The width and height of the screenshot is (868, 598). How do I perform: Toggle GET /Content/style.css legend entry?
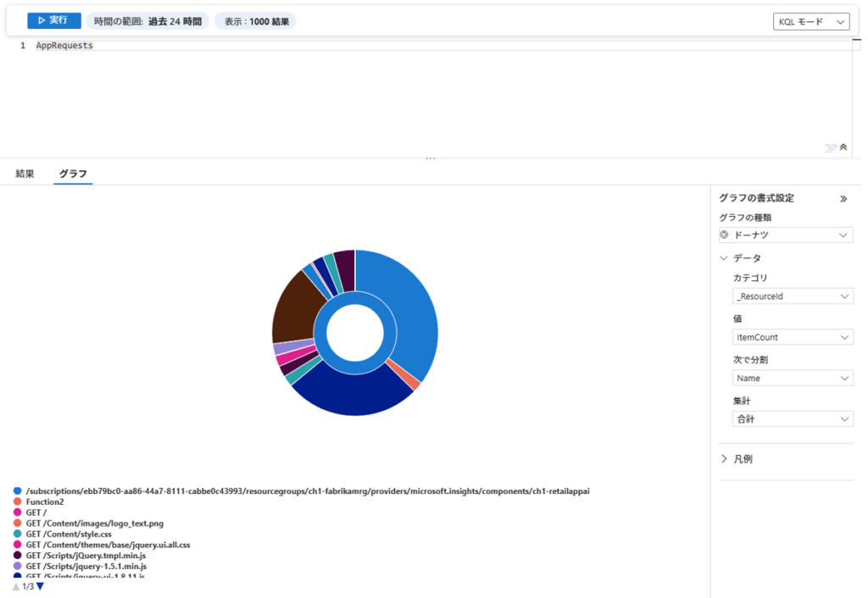click(x=68, y=534)
